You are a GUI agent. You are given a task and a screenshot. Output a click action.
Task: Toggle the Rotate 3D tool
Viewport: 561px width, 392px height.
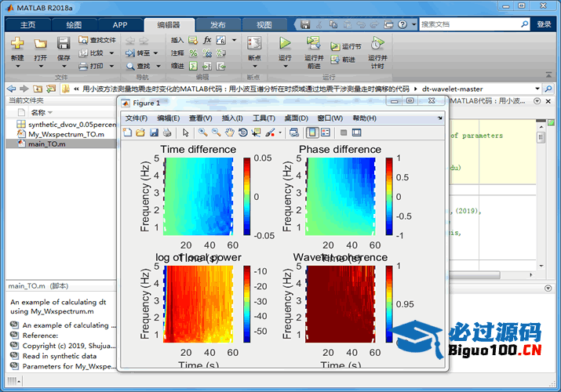point(242,132)
